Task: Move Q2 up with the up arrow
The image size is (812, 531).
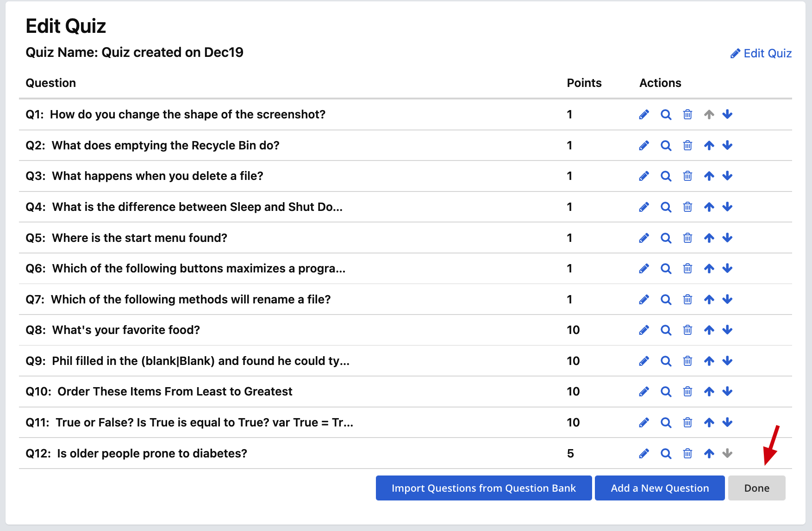Action: (x=709, y=145)
